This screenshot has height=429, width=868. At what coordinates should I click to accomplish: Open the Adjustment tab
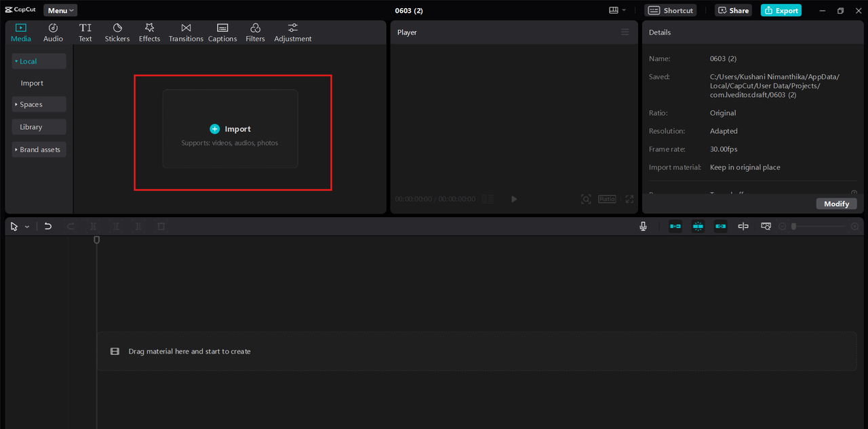click(x=293, y=33)
